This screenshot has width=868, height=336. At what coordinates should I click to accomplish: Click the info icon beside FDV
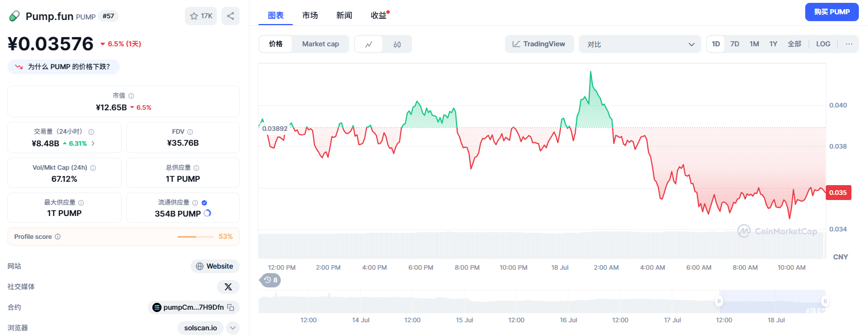[x=190, y=132]
